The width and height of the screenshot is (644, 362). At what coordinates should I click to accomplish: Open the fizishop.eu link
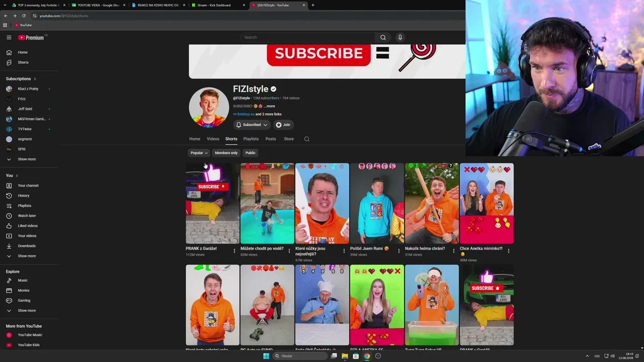pyautogui.click(x=246, y=114)
